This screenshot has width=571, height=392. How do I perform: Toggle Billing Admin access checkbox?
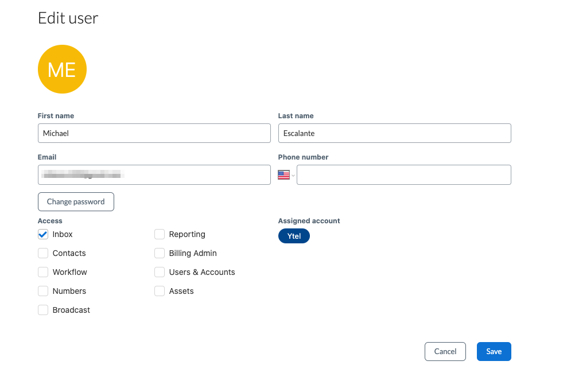pyautogui.click(x=160, y=253)
